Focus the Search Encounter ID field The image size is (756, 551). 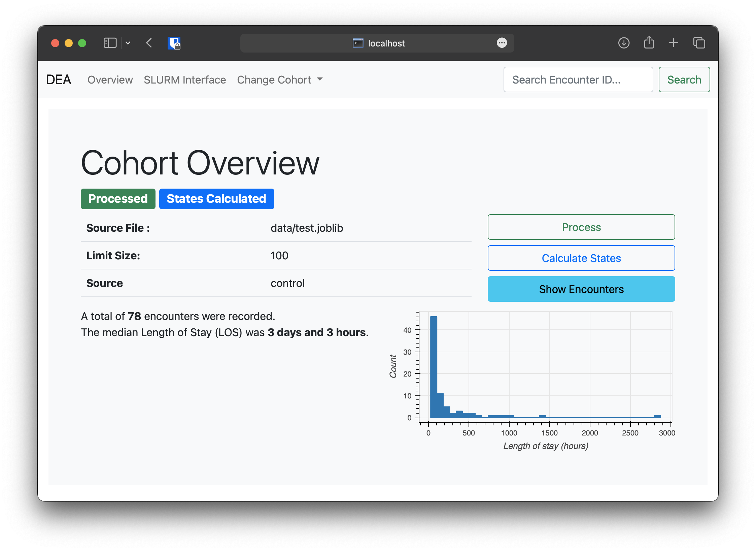point(578,80)
